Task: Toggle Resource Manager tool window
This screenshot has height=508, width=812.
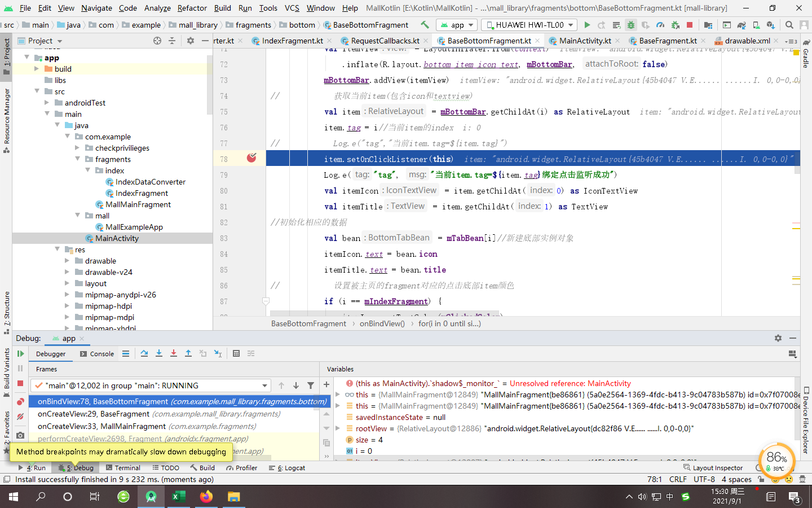Action: [x=7, y=120]
